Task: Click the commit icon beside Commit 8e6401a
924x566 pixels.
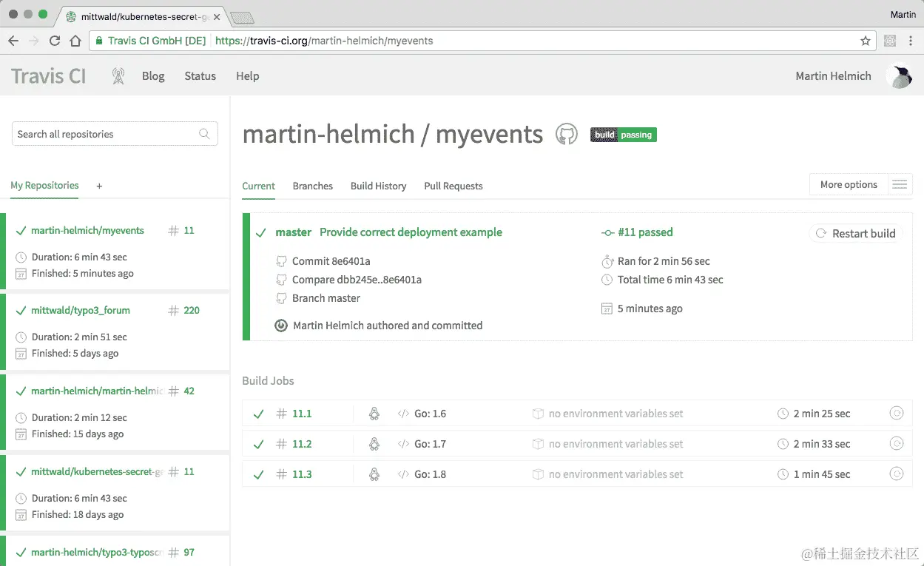Action: pyautogui.click(x=281, y=261)
